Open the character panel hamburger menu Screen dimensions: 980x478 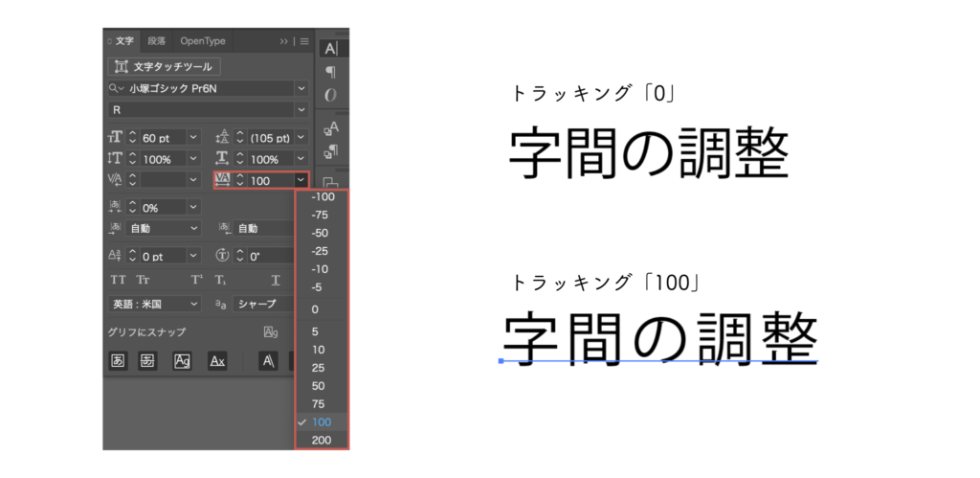point(304,42)
